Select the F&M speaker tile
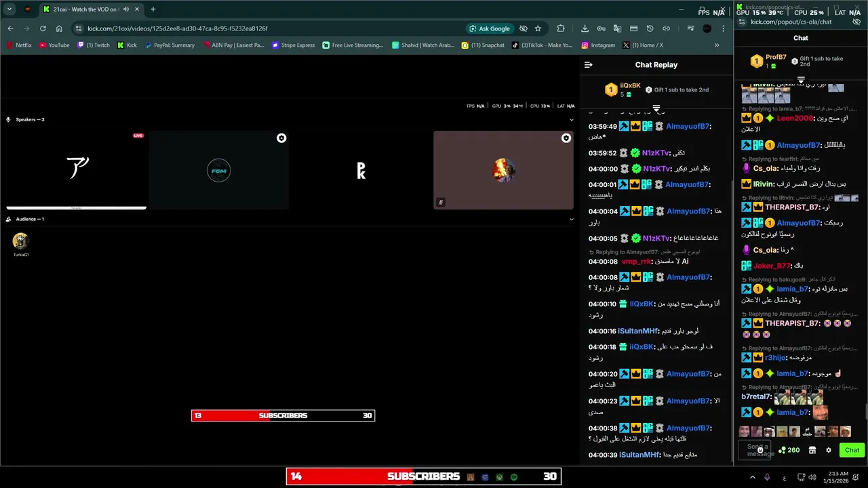 click(218, 170)
